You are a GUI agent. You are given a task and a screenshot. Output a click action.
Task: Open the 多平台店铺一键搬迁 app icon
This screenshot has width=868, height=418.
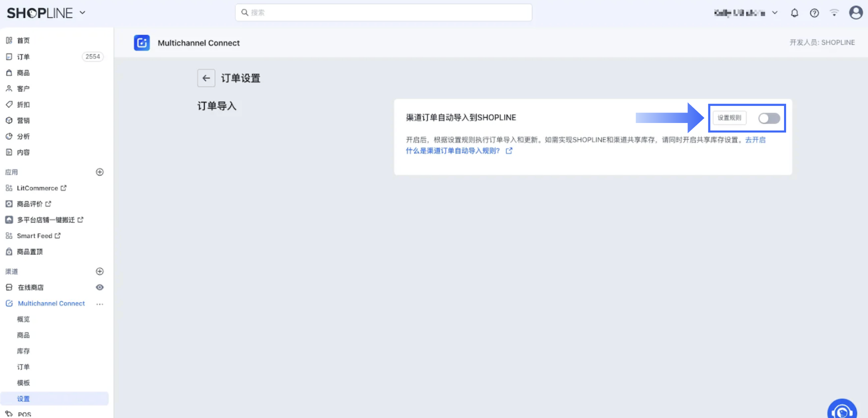tap(9, 219)
